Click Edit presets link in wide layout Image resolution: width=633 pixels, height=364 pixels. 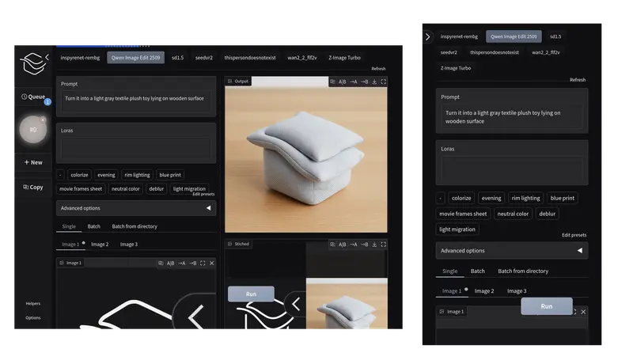(x=203, y=195)
